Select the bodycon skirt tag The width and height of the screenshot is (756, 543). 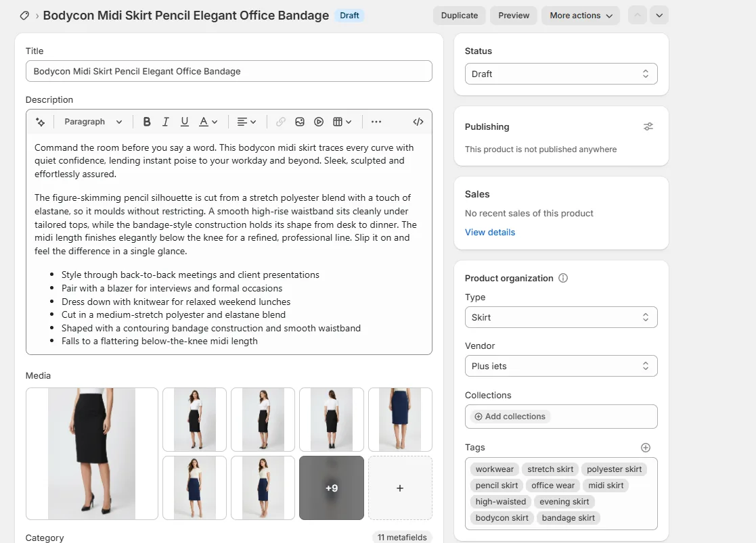(x=502, y=518)
